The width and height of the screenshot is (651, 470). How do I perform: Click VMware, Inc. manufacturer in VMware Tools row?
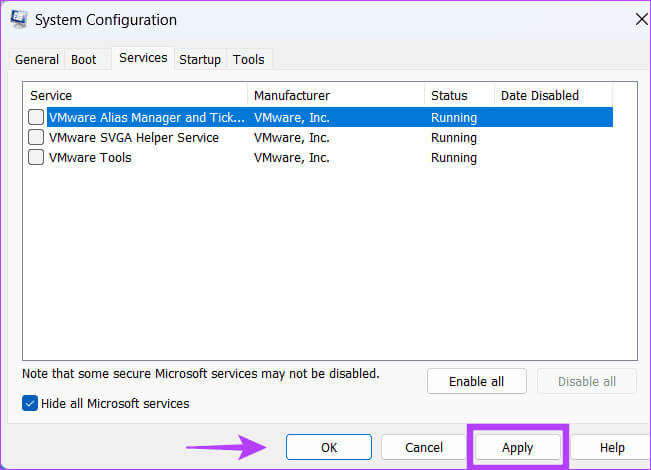(292, 157)
